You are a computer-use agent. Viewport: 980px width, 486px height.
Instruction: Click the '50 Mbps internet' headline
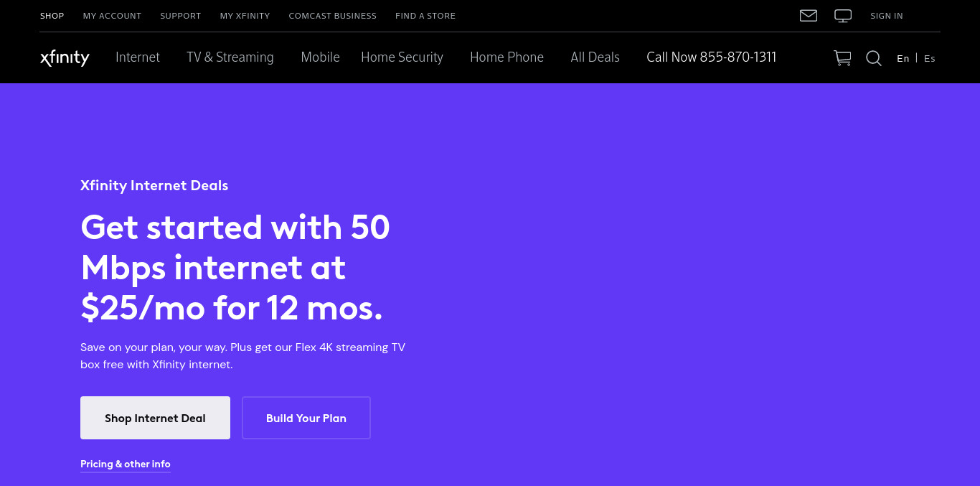click(x=235, y=267)
